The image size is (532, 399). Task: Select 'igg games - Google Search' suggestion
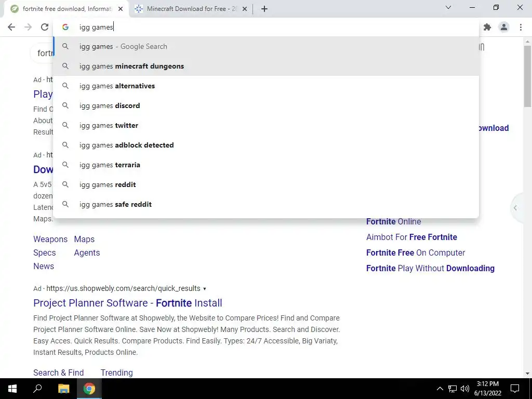click(x=267, y=46)
